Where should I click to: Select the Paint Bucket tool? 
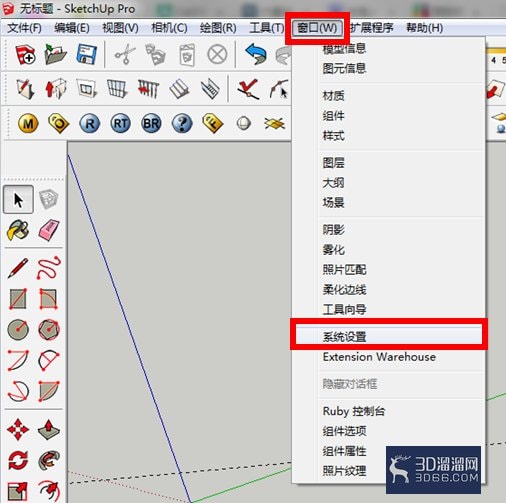[18, 230]
